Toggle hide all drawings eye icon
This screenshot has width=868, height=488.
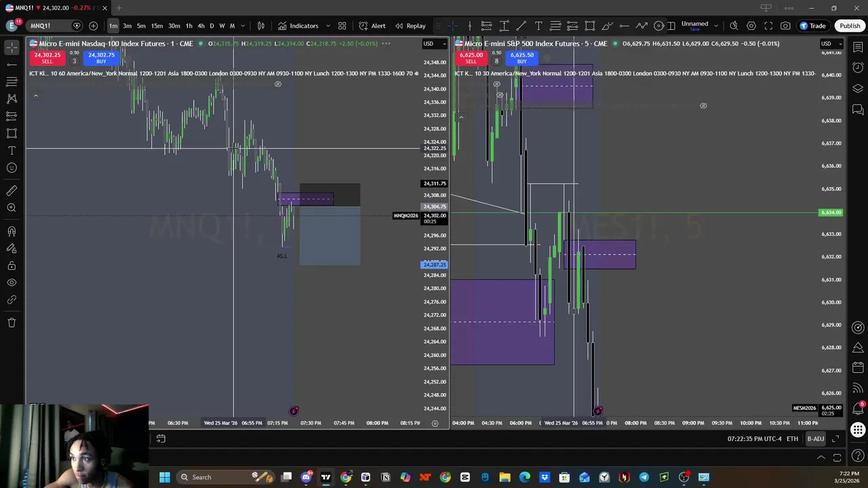click(12, 283)
